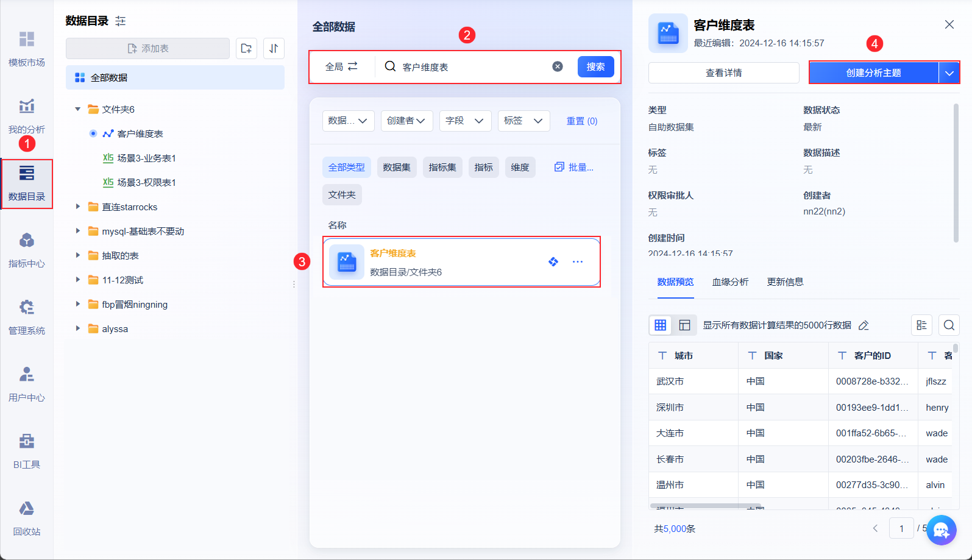Expand the mysql-基础表不要动 folder

click(78, 231)
